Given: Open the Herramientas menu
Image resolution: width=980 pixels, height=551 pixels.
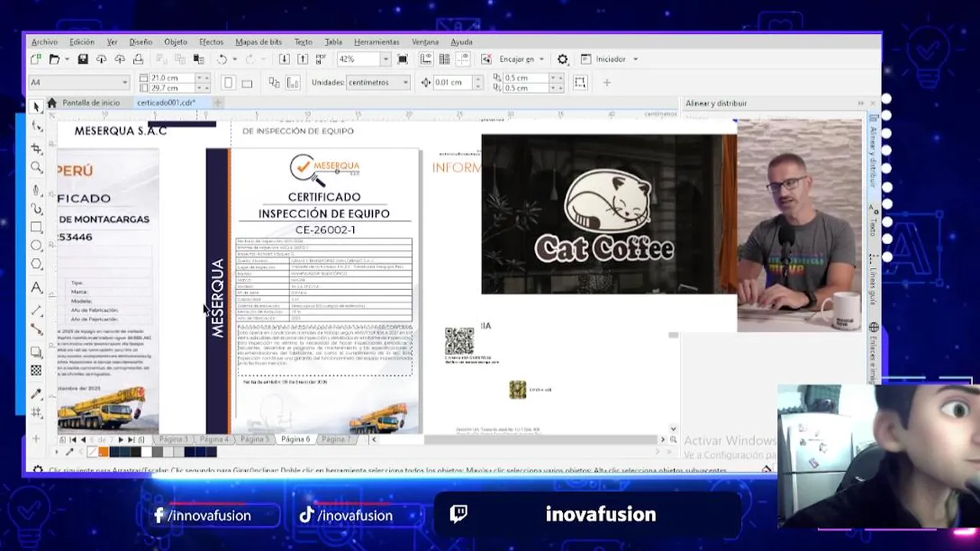Looking at the screenshot, I should [377, 42].
